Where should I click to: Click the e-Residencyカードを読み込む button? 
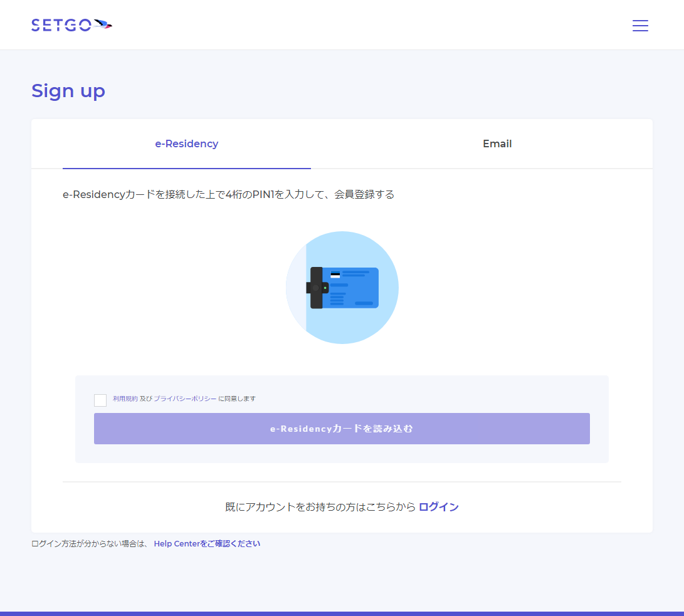coord(342,429)
